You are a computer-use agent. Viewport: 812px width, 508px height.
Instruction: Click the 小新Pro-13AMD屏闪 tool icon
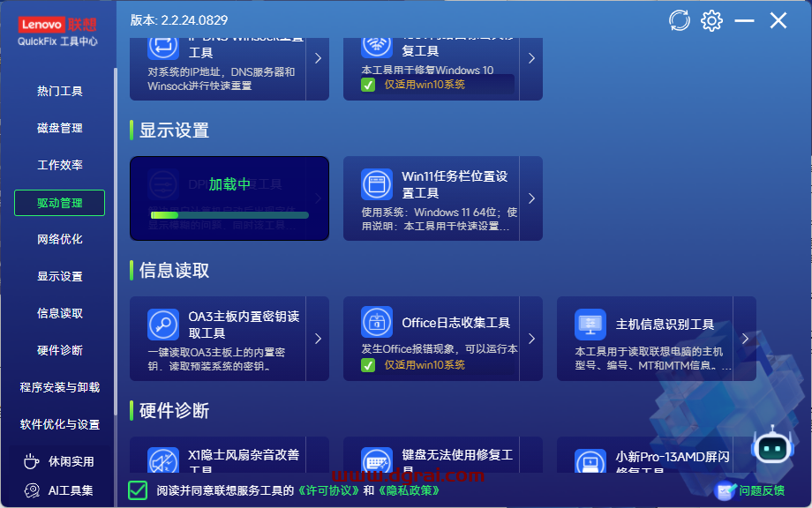pyautogui.click(x=590, y=460)
